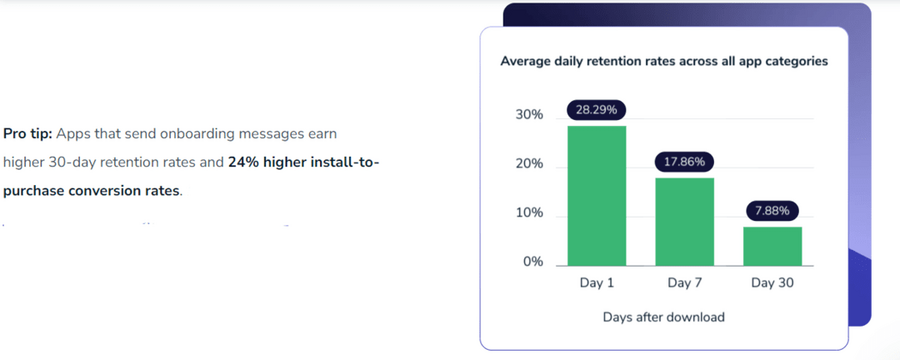
Task: Click the 20% y-axis label
Action: click(529, 164)
